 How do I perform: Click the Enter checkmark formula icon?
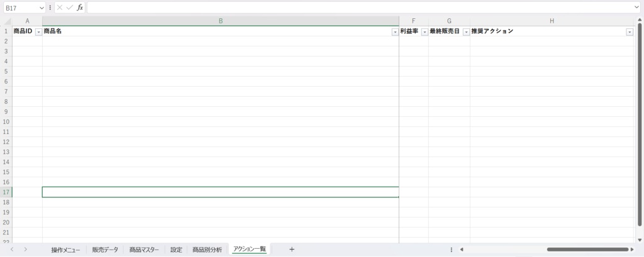[x=69, y=8]
